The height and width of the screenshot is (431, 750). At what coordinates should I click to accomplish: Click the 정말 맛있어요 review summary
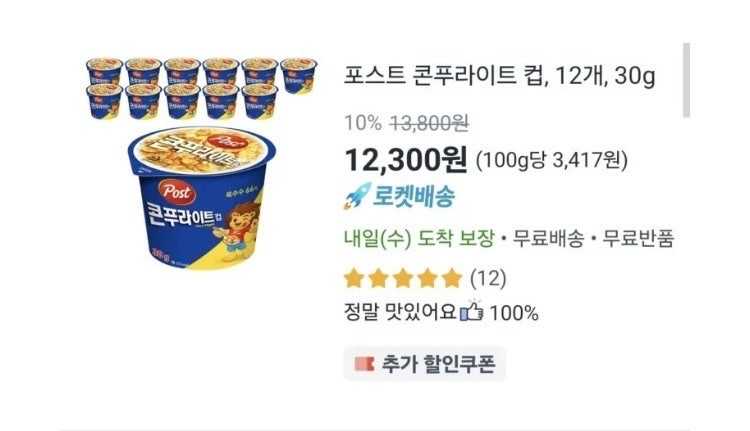tap(400, 311)
